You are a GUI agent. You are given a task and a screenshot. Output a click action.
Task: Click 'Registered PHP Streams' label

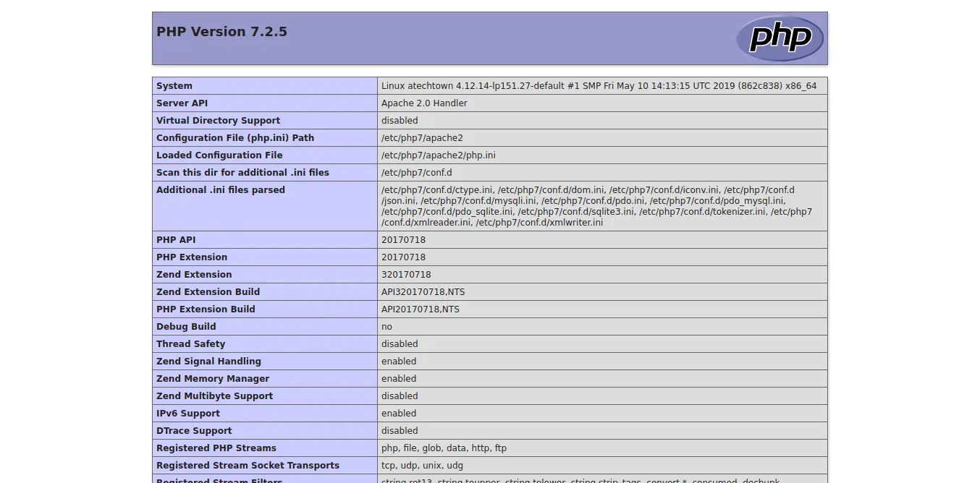pos(216,448)
